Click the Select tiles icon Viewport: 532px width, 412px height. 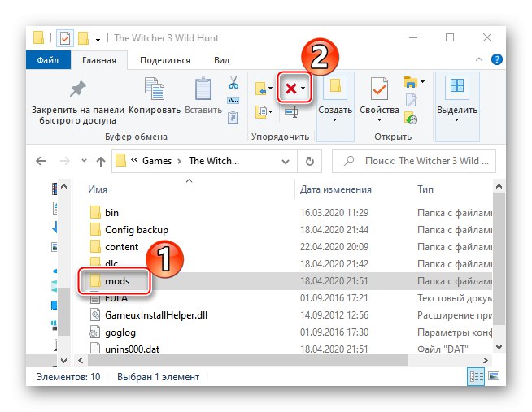[x=457, y=85]
